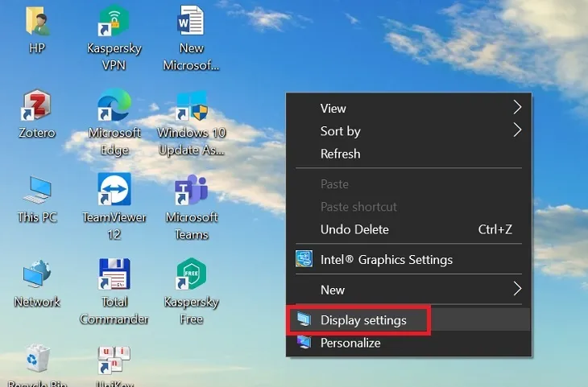Launch Microsoft Edge from desktop
This screenshot has width=588, height=387.
[114, 105]
